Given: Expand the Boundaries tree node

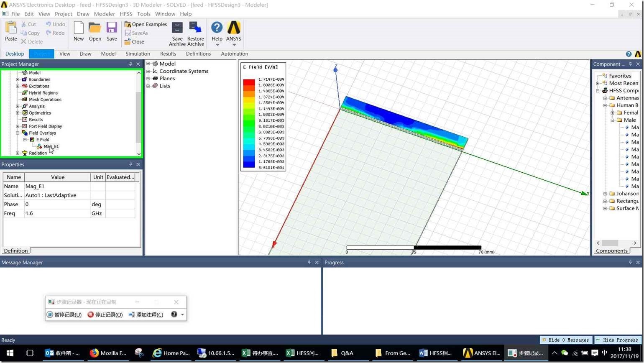Looking at the screenshot, I should (18, 79).
